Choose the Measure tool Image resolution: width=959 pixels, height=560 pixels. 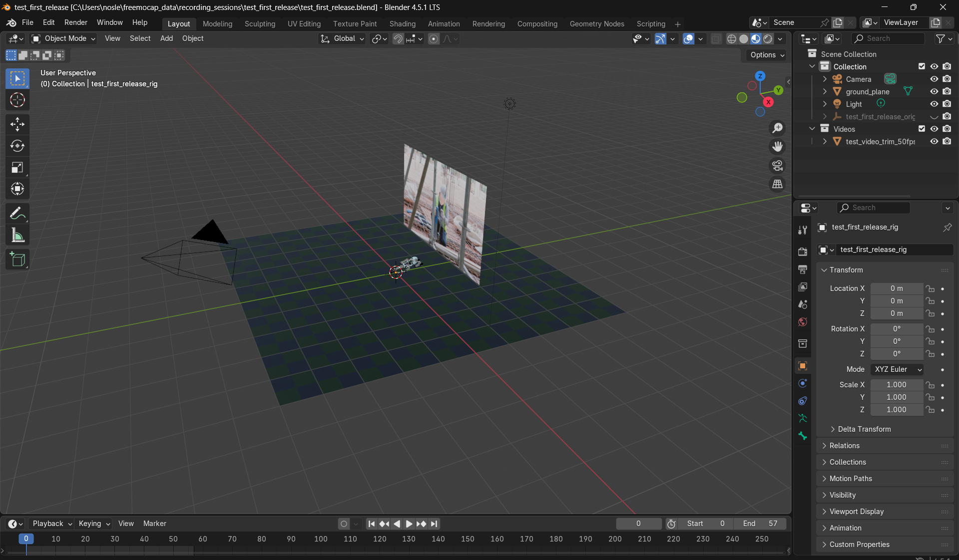(17, 236)
